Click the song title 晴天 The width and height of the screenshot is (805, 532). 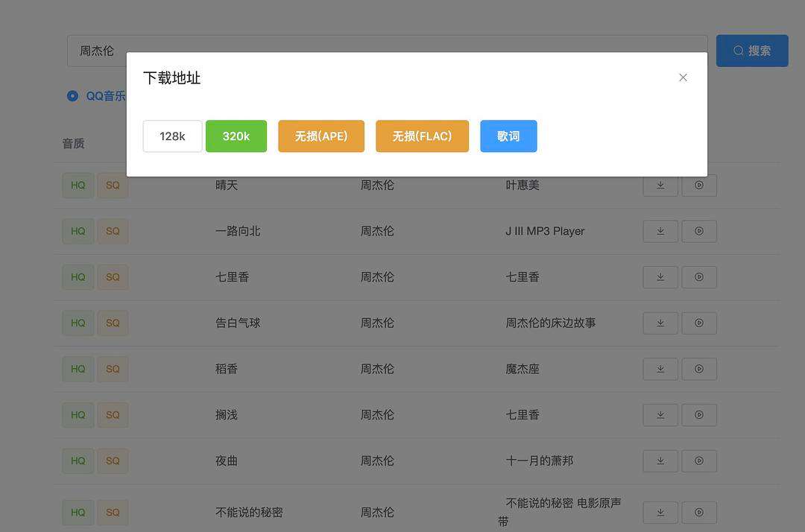pyautogui.click(x=227, y=186)
